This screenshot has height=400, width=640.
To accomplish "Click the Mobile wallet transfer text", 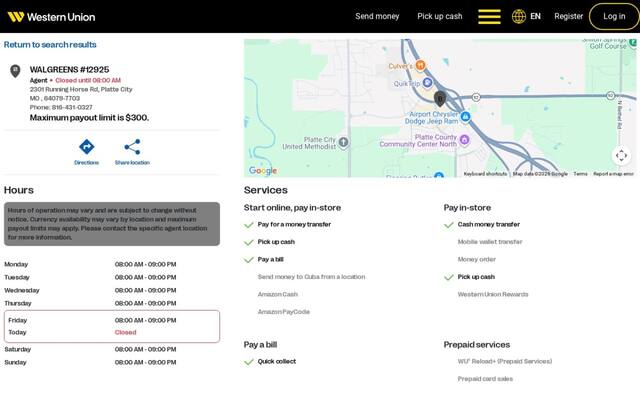I will coord(490,242).
